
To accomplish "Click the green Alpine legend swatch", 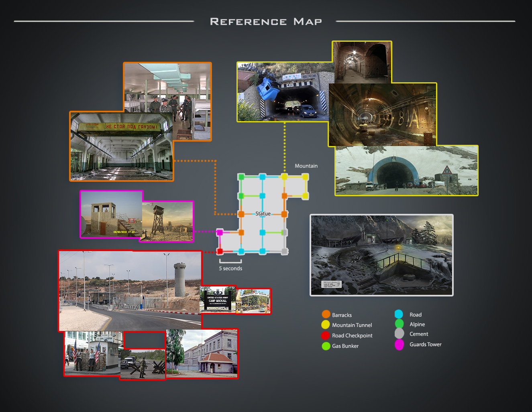I will [x=399, y=324].
